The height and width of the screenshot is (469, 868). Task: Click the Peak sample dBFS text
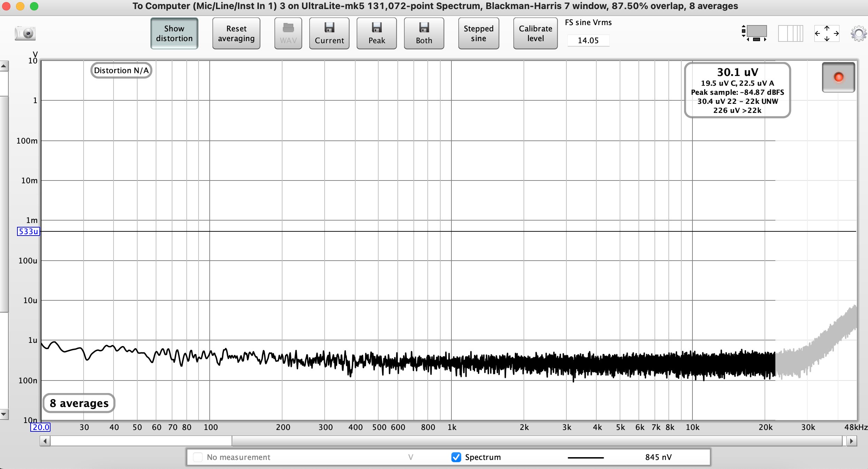click(x=737, y=92)
